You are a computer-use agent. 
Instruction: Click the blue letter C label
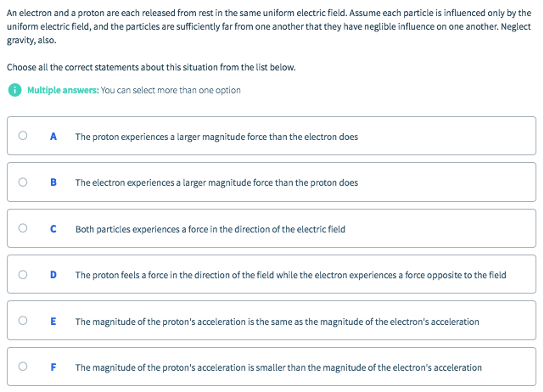click(x=53, y=228)
